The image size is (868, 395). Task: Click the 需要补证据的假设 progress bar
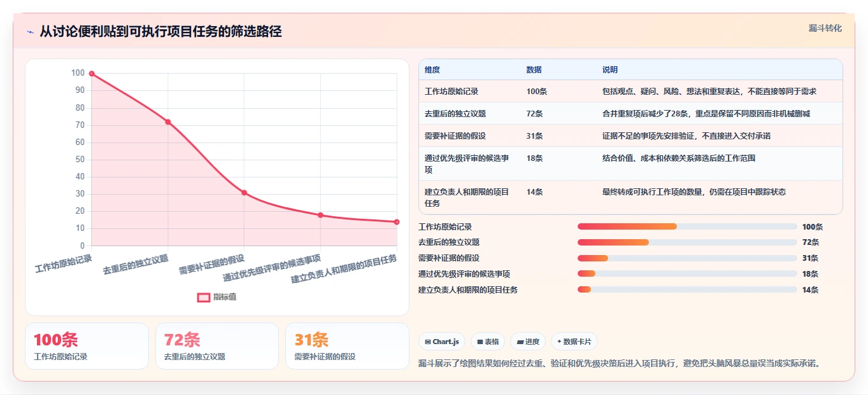[x=687, y=258]
